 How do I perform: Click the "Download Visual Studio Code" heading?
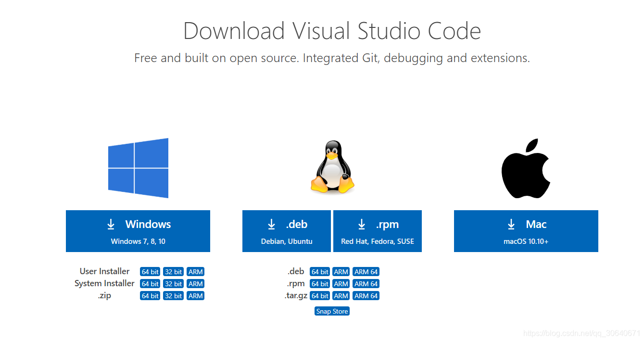pos(332,31)
